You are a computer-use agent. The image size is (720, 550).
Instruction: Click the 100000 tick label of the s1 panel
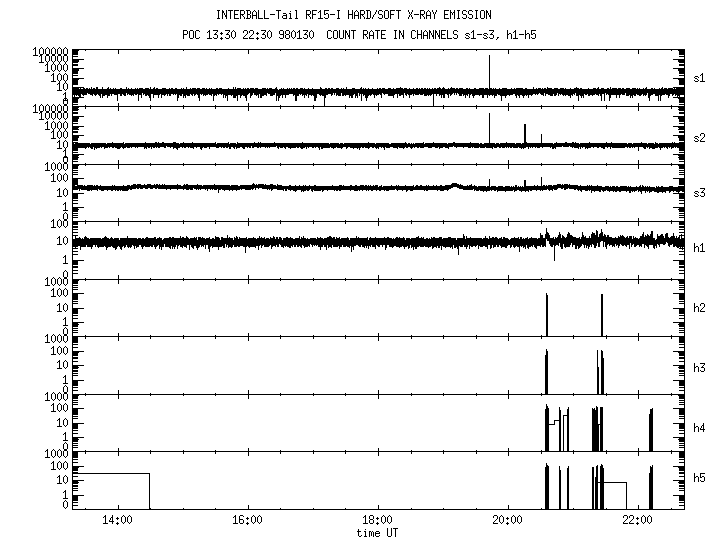coord(50,51)
